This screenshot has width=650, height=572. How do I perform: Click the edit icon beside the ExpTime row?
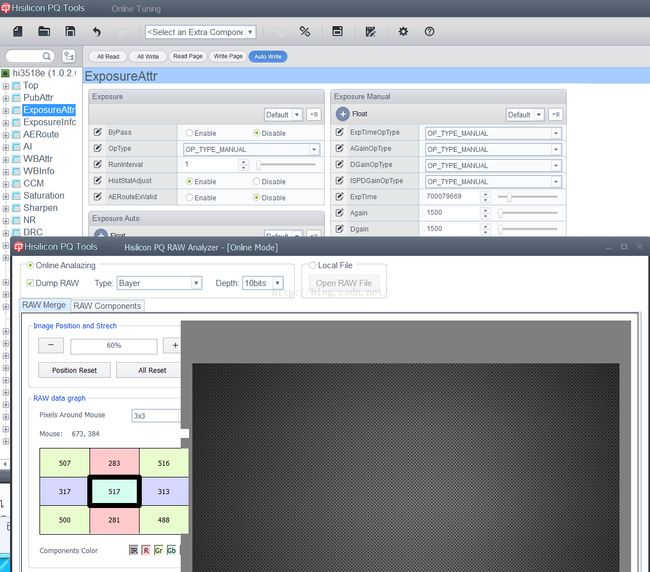[339, 196]
